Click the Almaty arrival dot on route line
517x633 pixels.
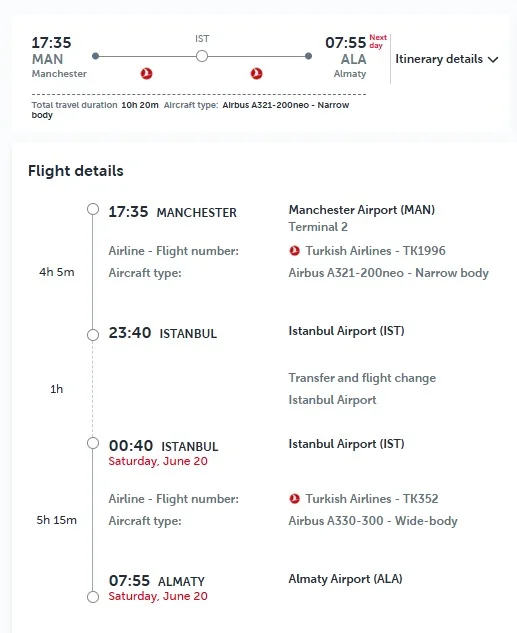coord(308,56)
